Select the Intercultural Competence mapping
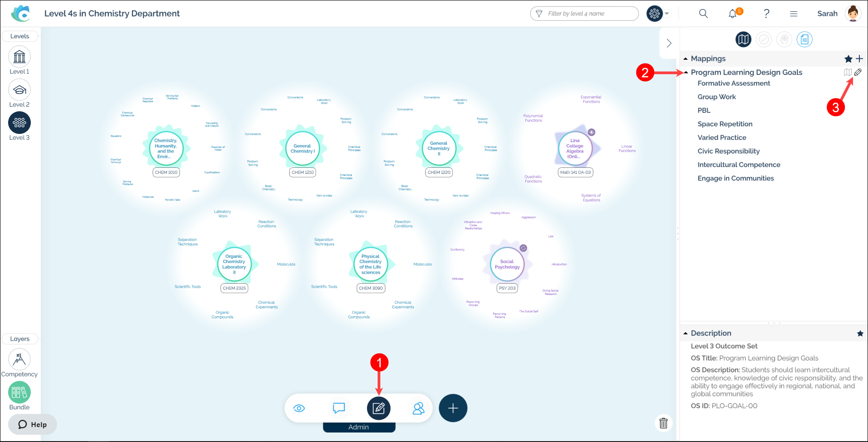868x442 pixels. pyautogui.click(x=739, y=165)
